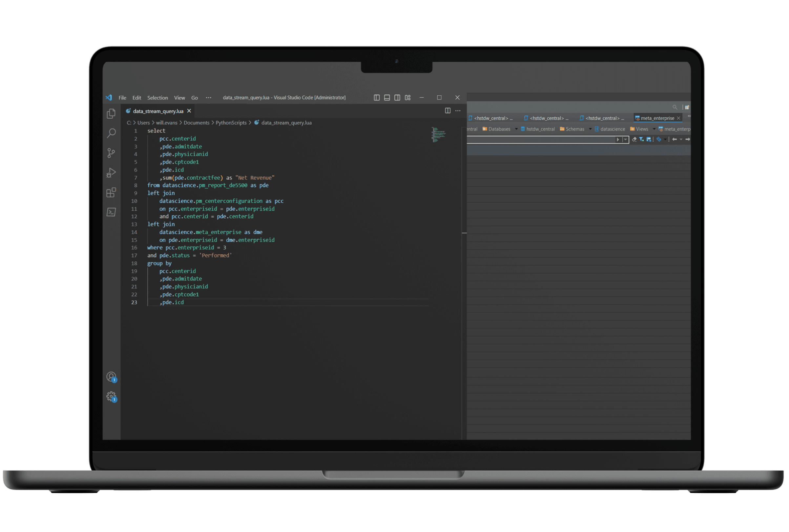Open the Go menu
The width and height of the screenshot is (789, 532).
click(x=195, y=98)
